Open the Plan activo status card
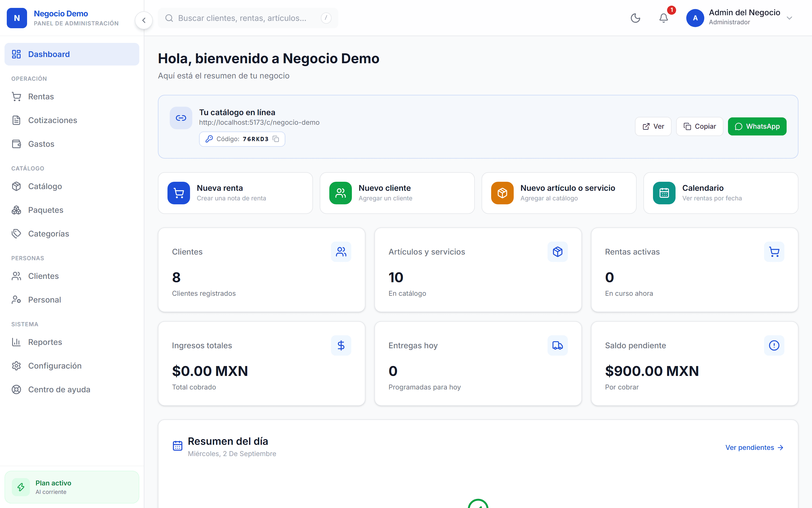The height and width of the screenshot is (508, 812). coord(72,487)
